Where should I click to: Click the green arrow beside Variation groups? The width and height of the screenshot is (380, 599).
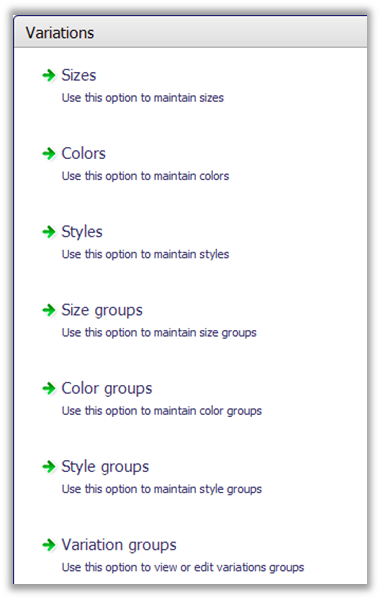click(49, 545)
